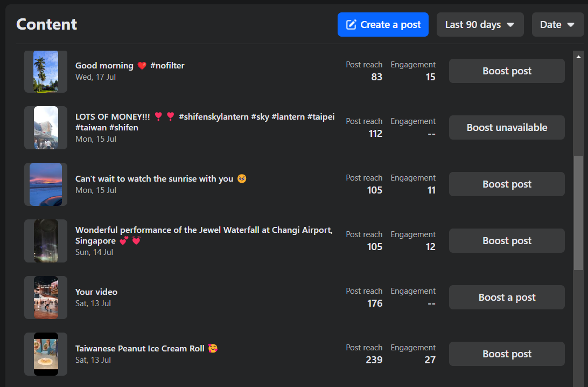Viewport: 588px width, 387px height.
Task: Click the vertical scrollbar thumb
Action: point(578,213)
